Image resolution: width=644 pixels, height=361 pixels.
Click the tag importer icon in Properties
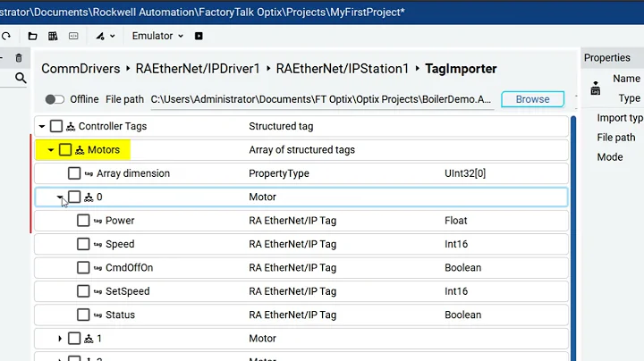coord(596,88)
